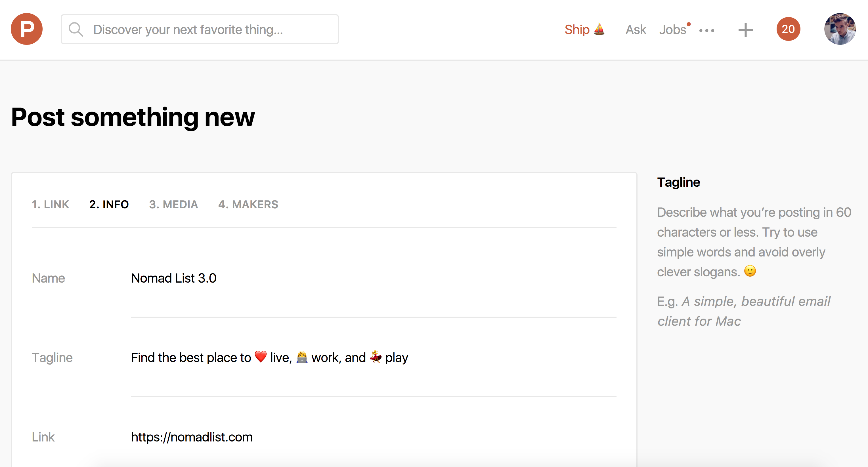
Task: Go to the Jobs page
Action: [x=672, y=30]
